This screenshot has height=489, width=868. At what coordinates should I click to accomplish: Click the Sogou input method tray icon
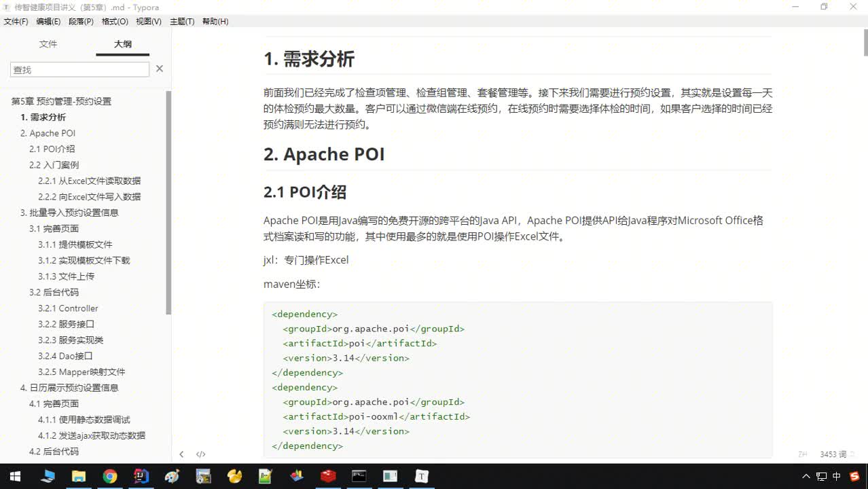(854, 476)
